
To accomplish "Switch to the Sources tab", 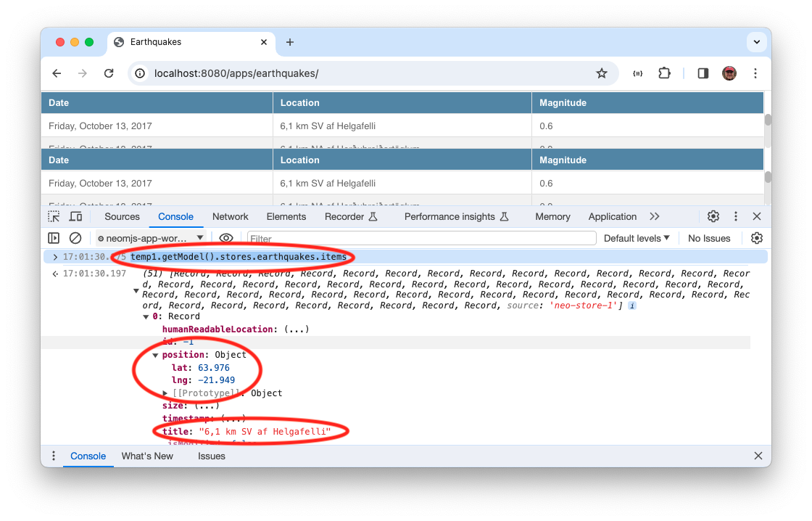I will pos(122,217).
